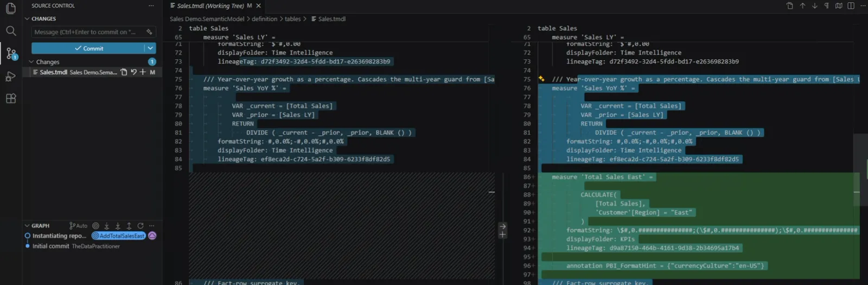The image size is (868, 285).
Task: Go to previous change up arrow
Action: (803, 6)
